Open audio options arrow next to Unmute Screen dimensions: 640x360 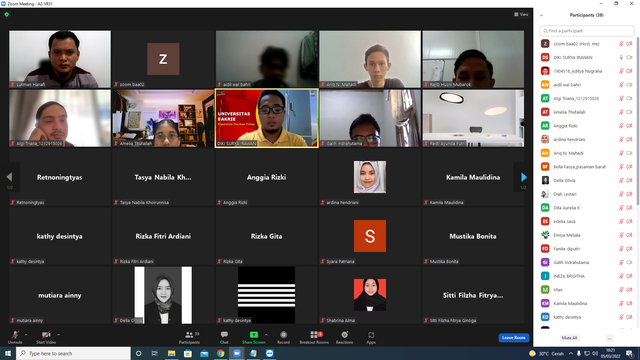coord(26,335)
